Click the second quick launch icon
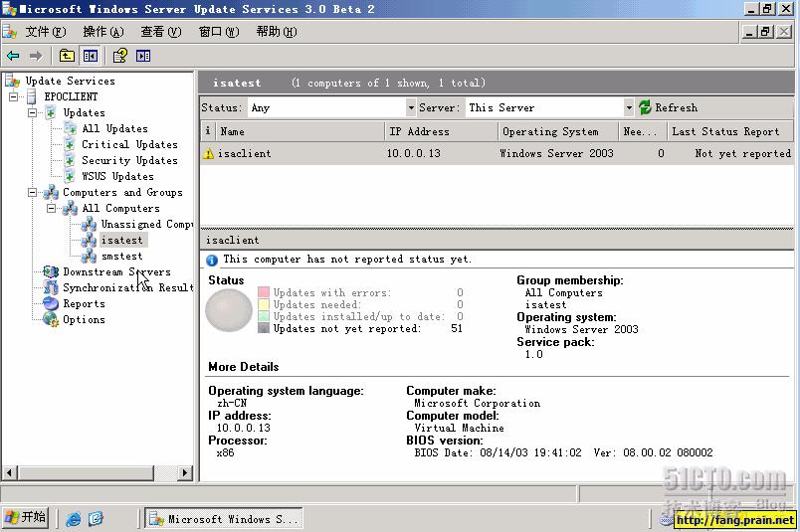 coord(96,519)
